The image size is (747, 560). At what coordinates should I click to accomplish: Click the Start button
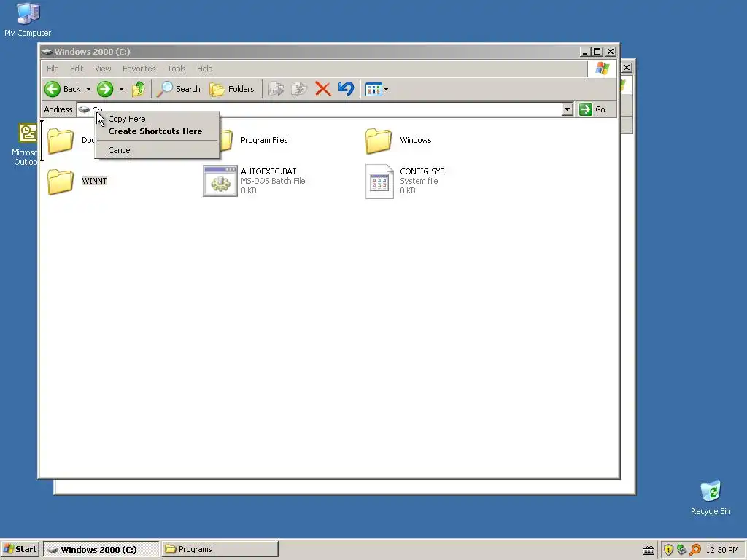[20, 549]
